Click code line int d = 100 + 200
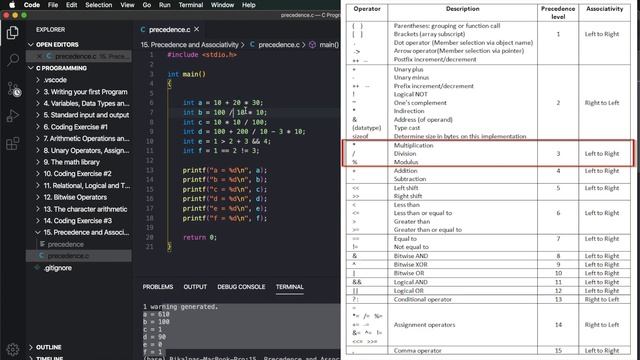The width and height of the screenshot is (640, 360). (x=244, y=131)
